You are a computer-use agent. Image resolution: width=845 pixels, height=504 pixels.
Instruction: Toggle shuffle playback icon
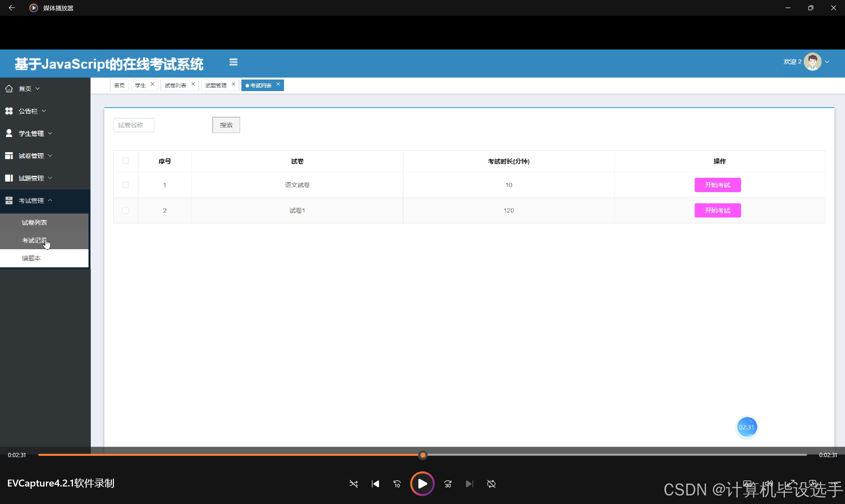click(353, 484)
